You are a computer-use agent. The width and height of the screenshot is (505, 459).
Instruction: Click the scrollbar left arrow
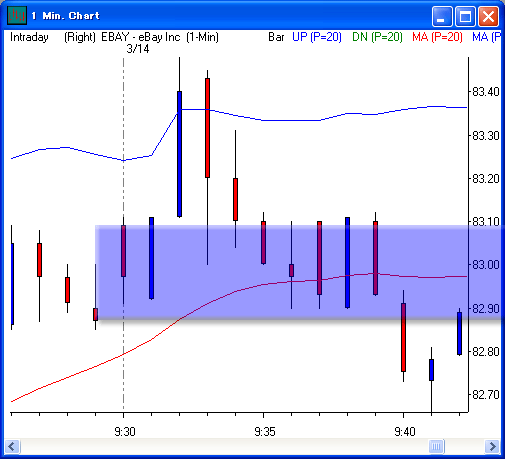coord(12,446)
